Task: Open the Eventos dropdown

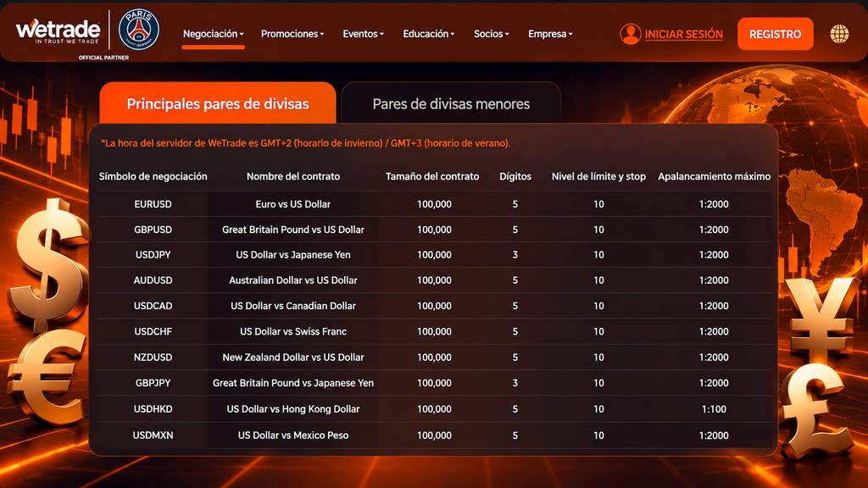Action: point(363,34)
